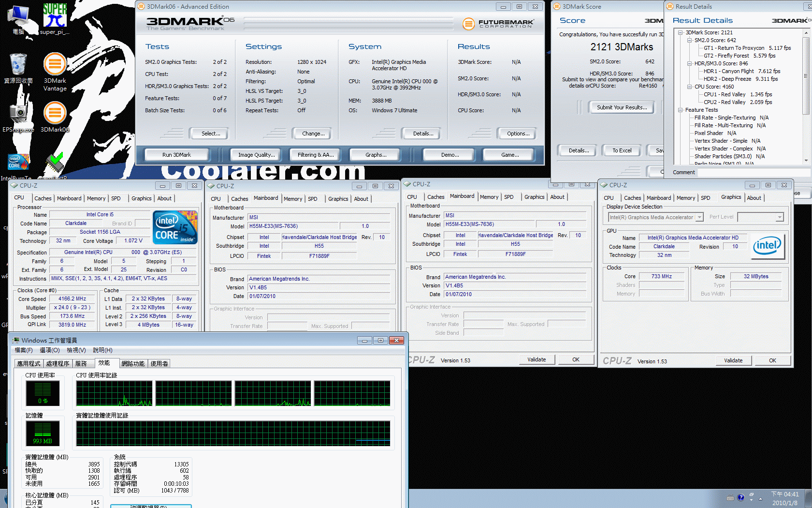The image size is (812, 508).
Task: Click the Demo button
Action: click(450, 155)
